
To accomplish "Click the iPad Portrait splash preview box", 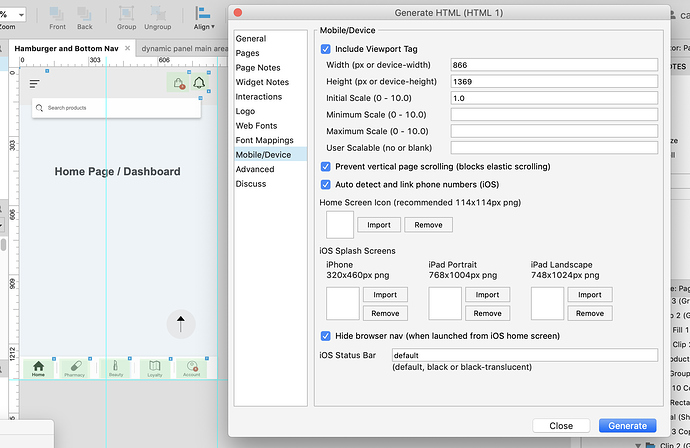I will click(x=445, y=304).
